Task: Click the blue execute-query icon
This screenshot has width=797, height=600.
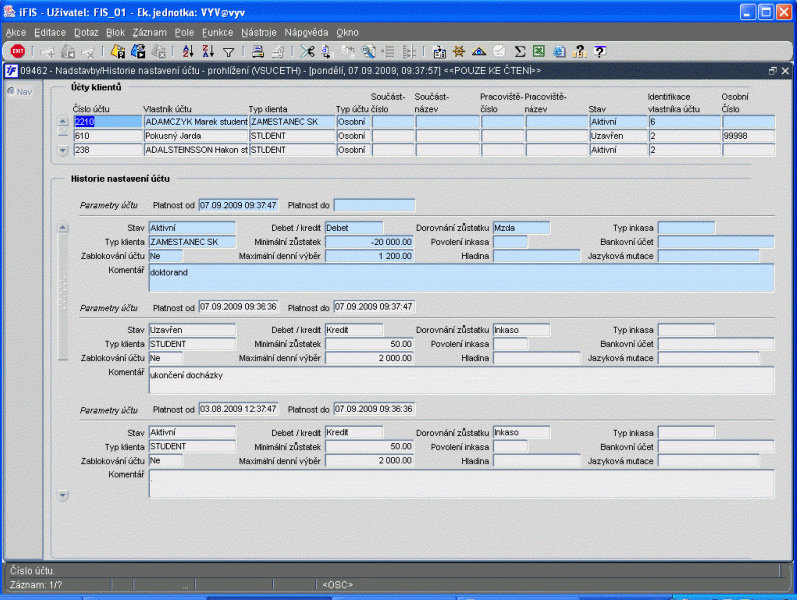Action: 138,51
